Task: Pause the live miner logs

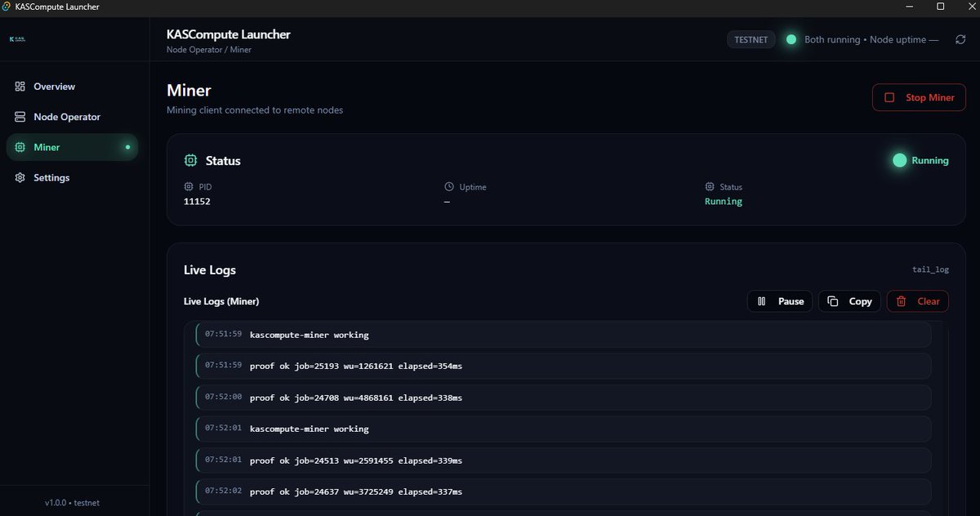Action: [x=780, y=301]
